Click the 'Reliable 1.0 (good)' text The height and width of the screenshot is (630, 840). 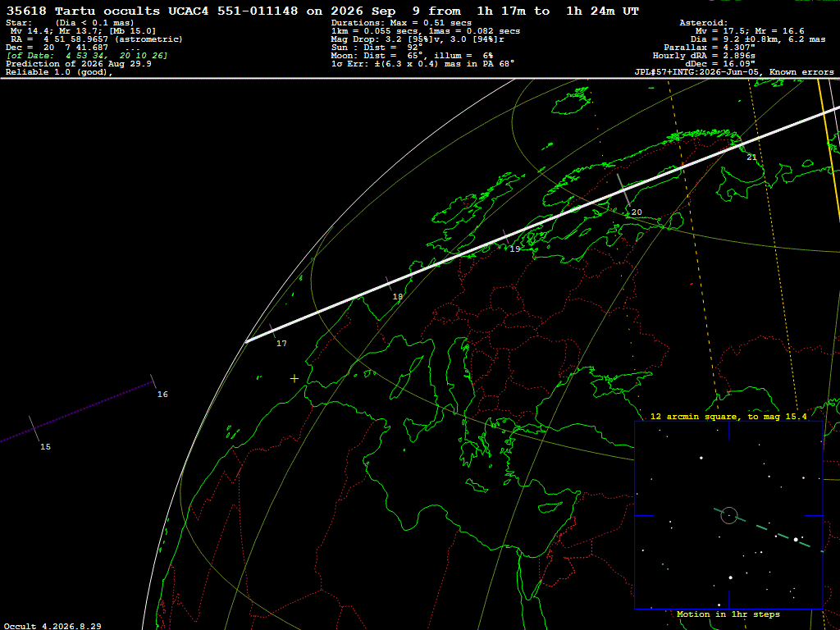pyautogui.click(x=59, y=72)
